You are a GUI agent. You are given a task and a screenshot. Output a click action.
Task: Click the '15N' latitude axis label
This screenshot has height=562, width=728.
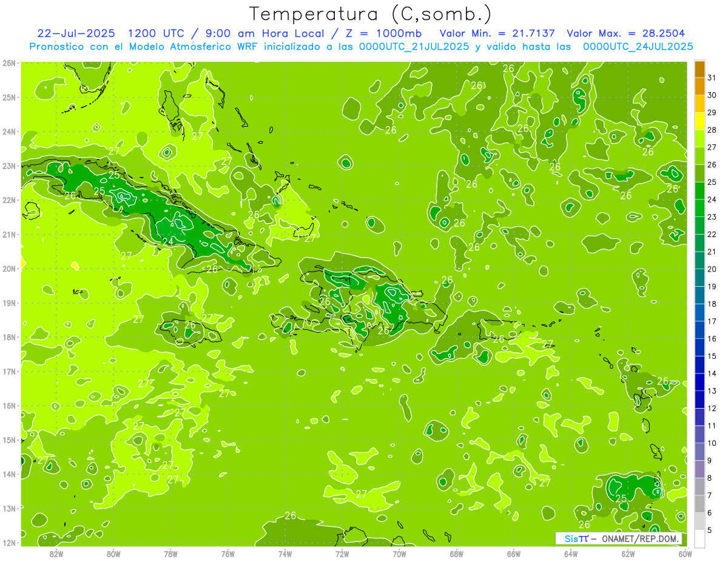(9, 440)
